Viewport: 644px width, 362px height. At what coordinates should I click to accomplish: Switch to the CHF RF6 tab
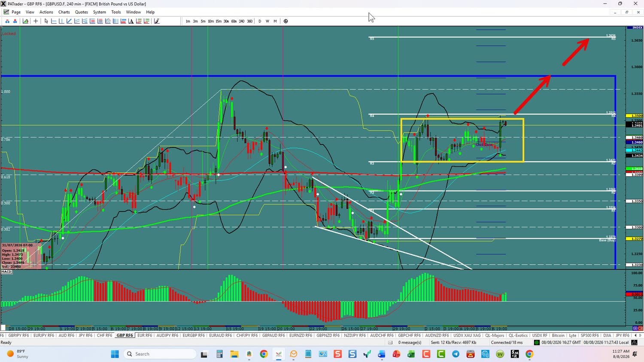pyautogui.click(x=104, y=335)
